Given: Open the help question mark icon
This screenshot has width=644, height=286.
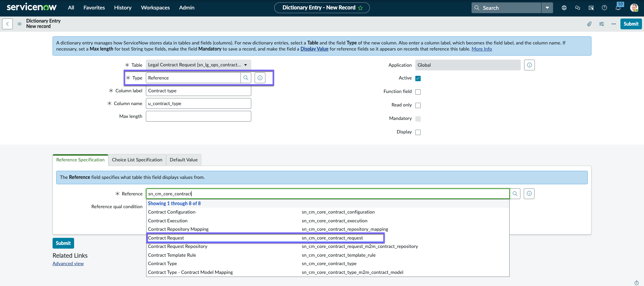Looking at the screenshot, I should (x=605, y=8).
